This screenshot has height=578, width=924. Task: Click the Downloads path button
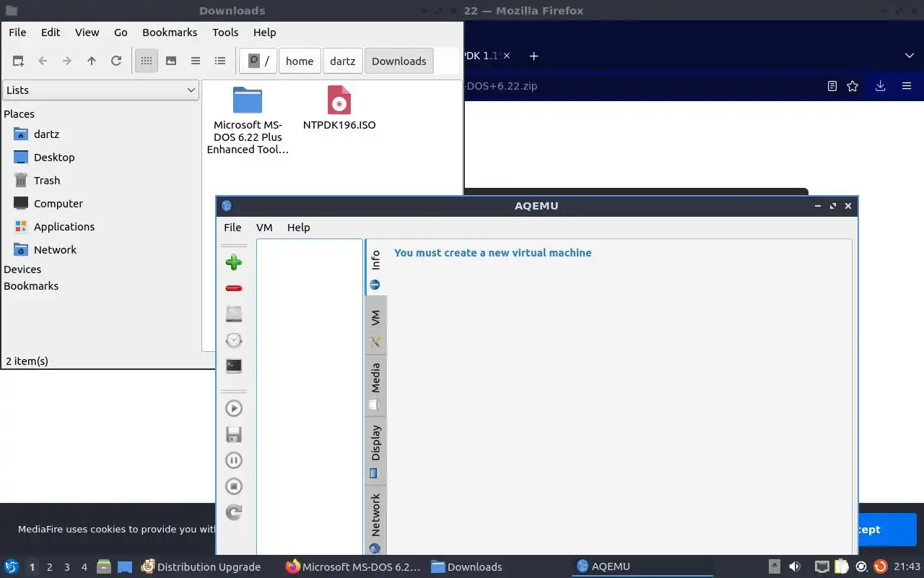pyautogui.click(x=399, y=61)
